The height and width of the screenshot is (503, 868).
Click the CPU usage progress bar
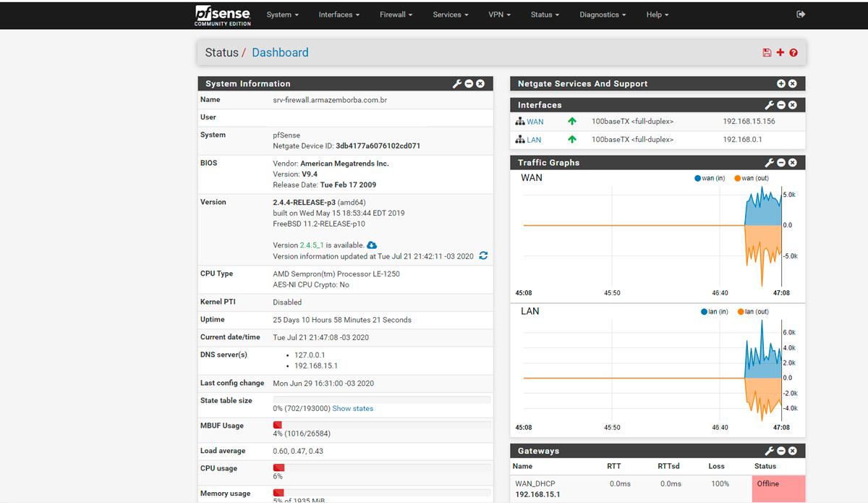pyautogui.click(x=381, y=468)
